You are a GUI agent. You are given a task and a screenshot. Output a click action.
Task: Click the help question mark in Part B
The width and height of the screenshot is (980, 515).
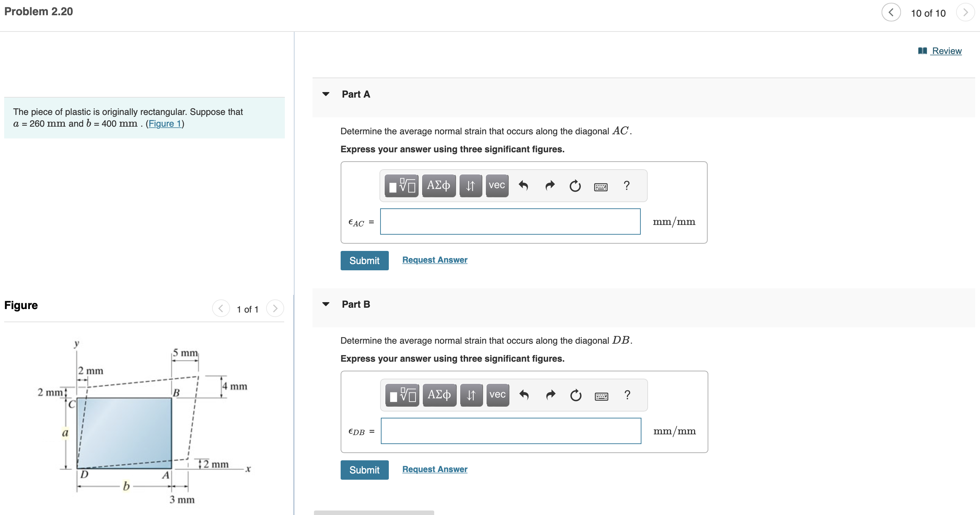(x=627, y=395)
